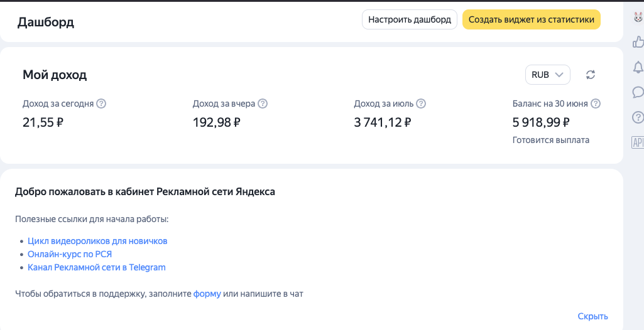Open the API icon in sidebar
The image size is (644, 330).
tap(638, 142)
